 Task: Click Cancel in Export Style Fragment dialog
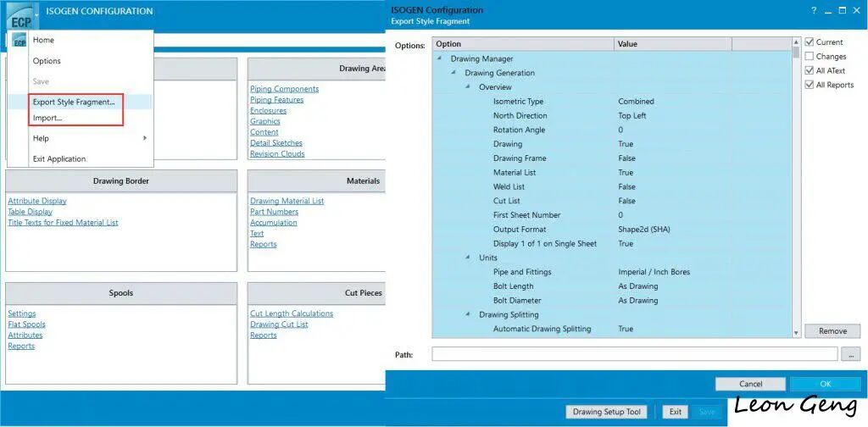(750, 384)
